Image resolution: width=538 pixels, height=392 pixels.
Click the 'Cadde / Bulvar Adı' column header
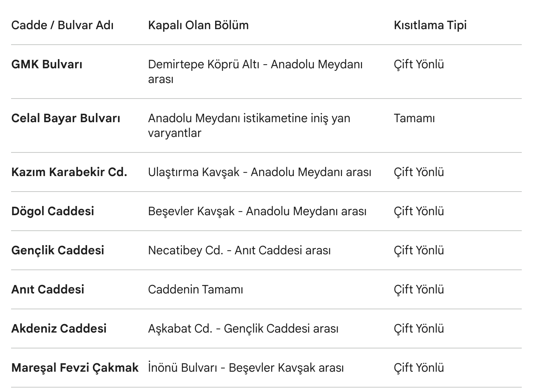pyautogui.click(x=62, y=25)
